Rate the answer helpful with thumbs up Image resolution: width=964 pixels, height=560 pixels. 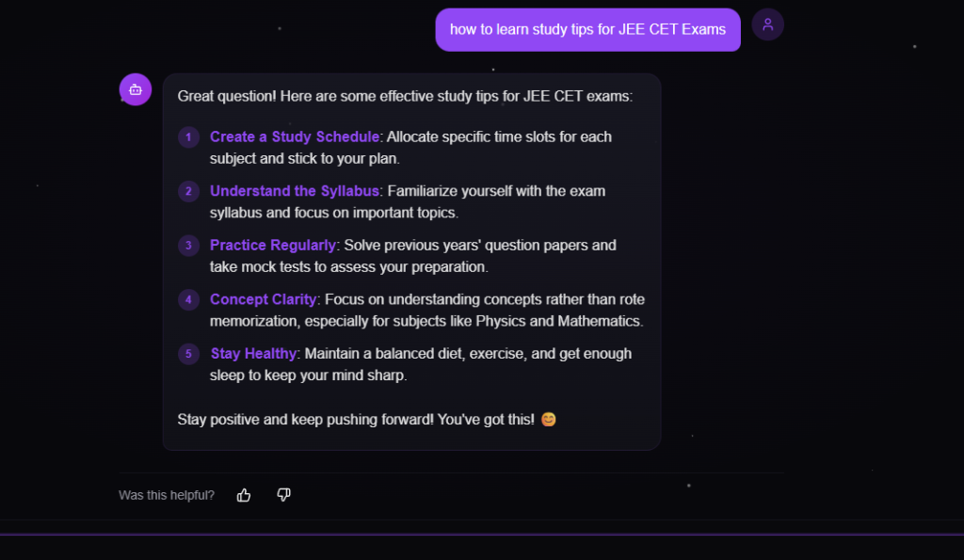point(243,494)
